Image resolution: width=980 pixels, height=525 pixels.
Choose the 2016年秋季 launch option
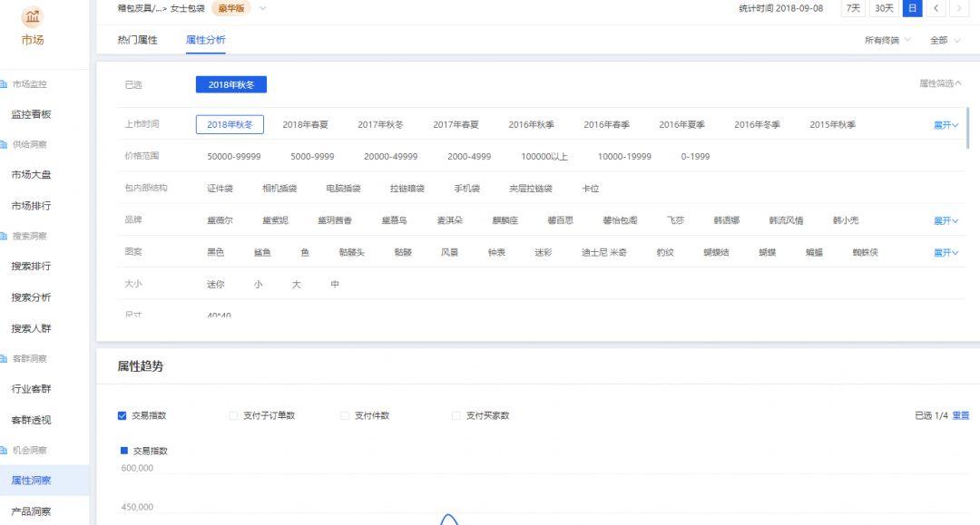(531, 124)
